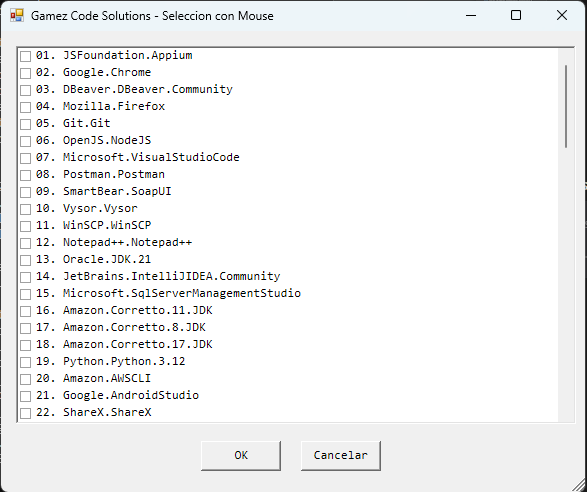
Task: Tick the Python.Python.3.12 checkbox
Action: 25,362
